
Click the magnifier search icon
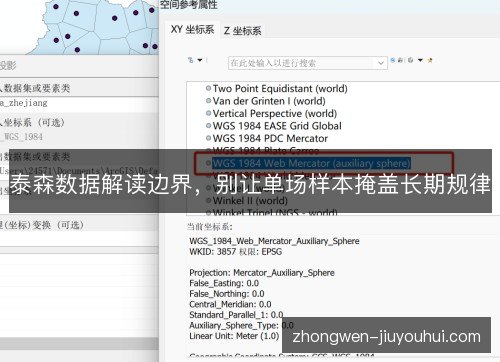click(393, 60)
